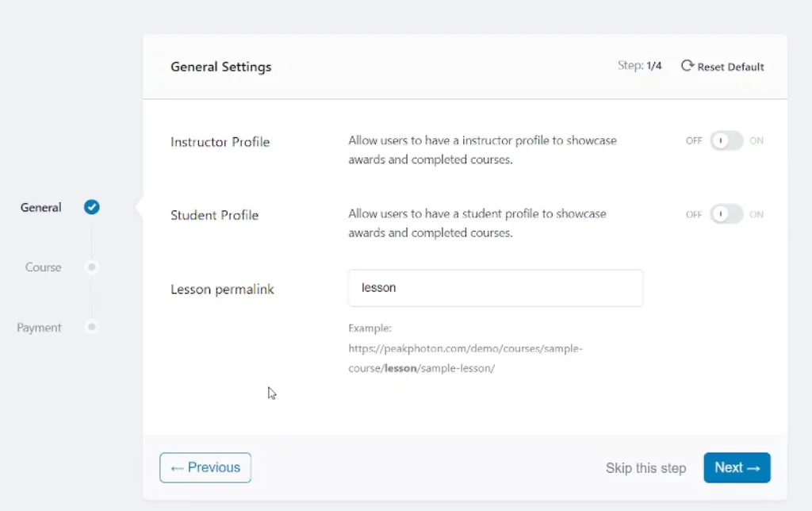This screenshot has width=812, height=511.
Task: Select the Payment step in the sidebar
Action: (x=39, y=328)
